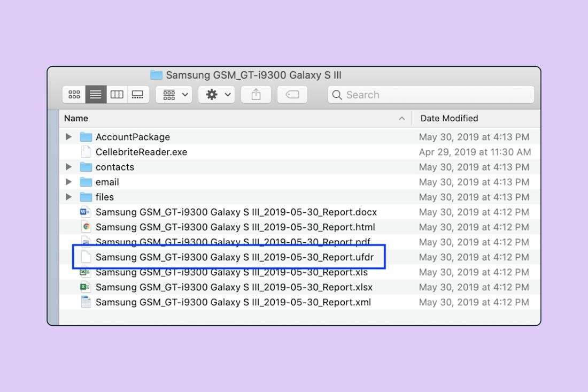Viewport: 588px width, 392px height.
Task: Select the _Report.xml file name
Action: pyautogui.click(x=233, y=302)
